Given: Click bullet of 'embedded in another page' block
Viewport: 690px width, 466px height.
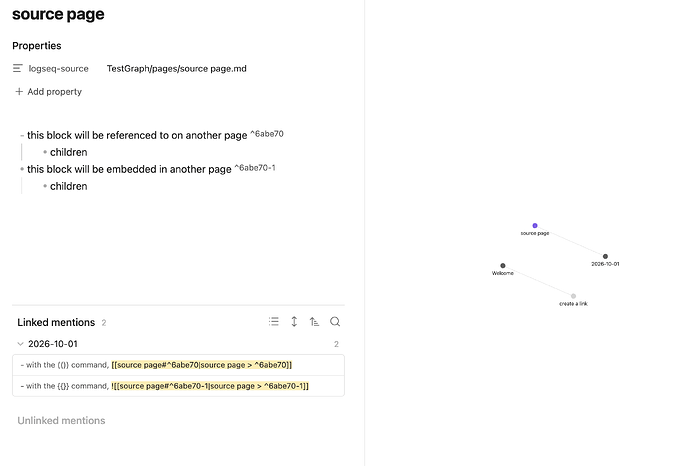Looking at the screenshot, I should 22,169.
